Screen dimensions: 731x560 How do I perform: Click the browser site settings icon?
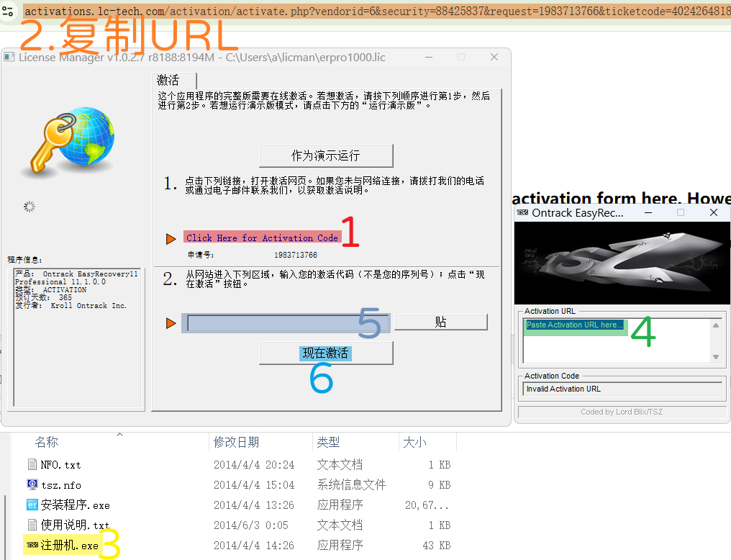8,10
